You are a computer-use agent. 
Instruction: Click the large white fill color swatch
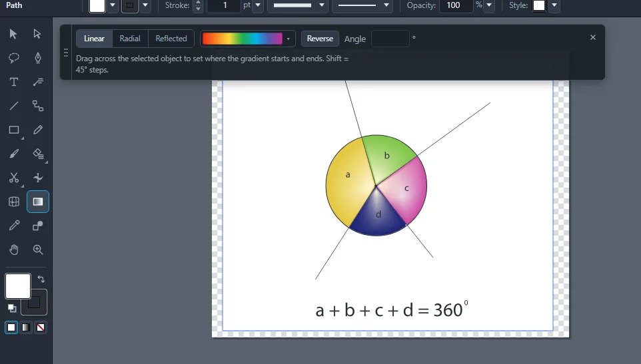point(18,286)
